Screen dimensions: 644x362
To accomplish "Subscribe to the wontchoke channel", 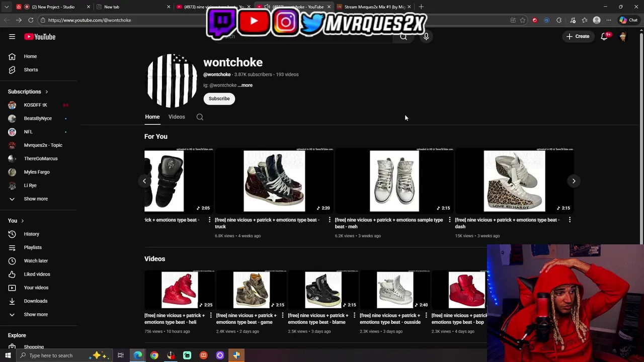I will 219,99.
